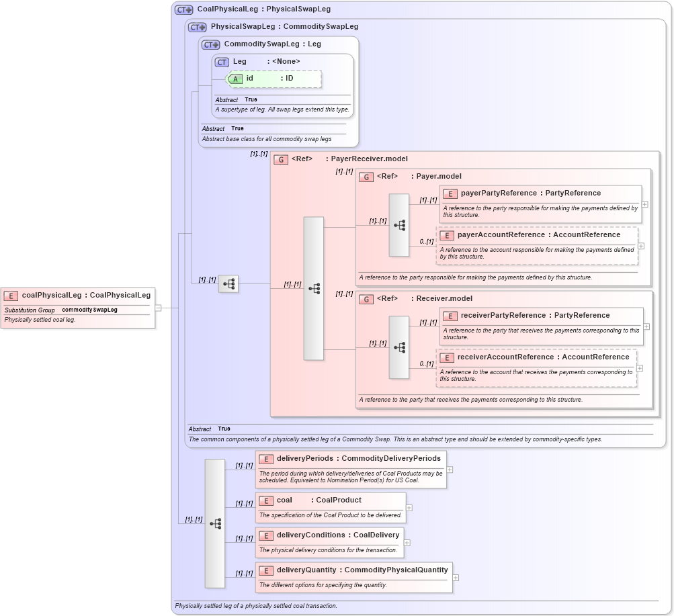Viewport: 674px width, 616px height.
Task: Click the G icon of PayerReceiver.model group
Action: 280,159
